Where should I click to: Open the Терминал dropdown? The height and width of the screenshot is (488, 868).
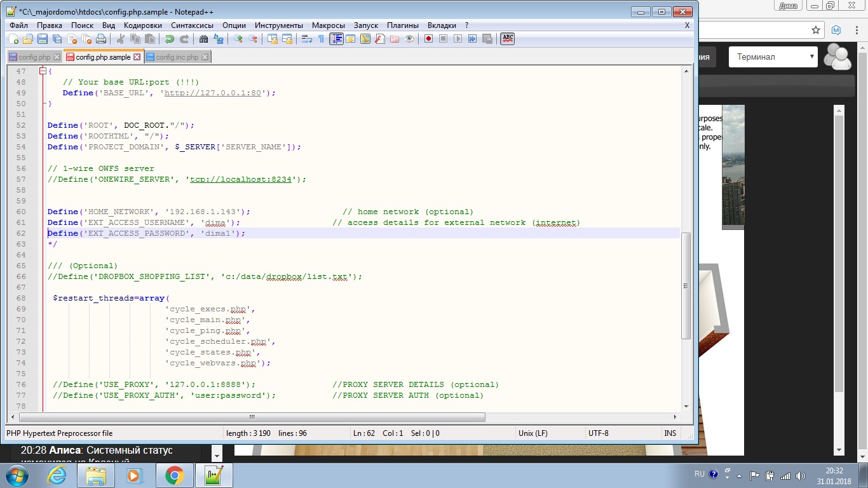(773, 57)
